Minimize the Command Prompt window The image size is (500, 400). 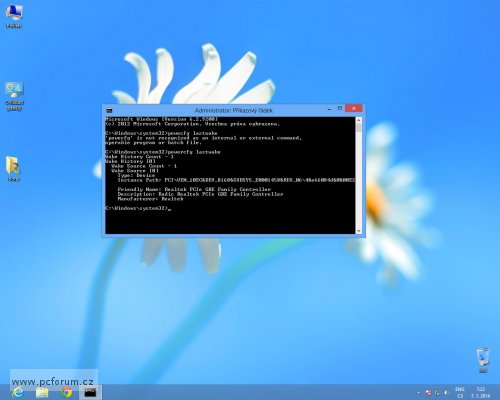329,109
